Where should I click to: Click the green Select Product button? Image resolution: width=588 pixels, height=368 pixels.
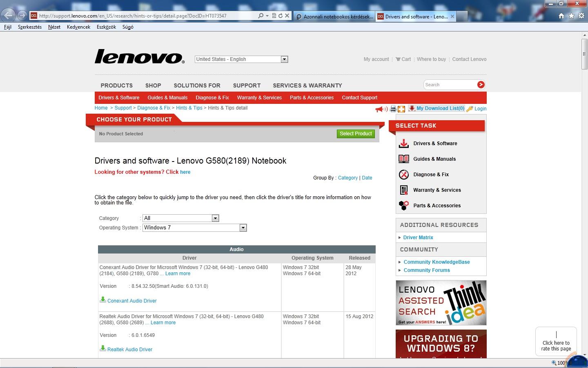(x=356, y=134)
